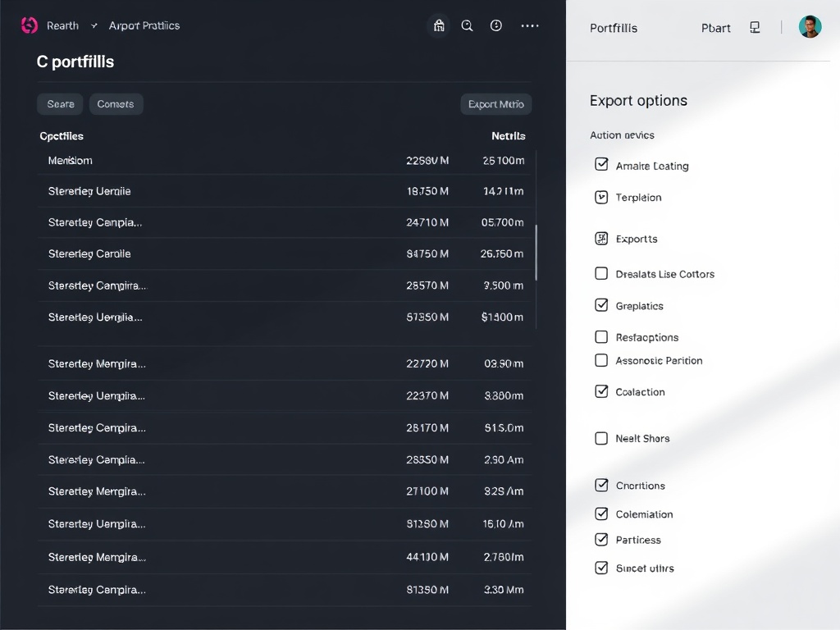Expand the chevron next to Rearth
The width and height of the screenshot is (840, 630).
click(94, 26)
